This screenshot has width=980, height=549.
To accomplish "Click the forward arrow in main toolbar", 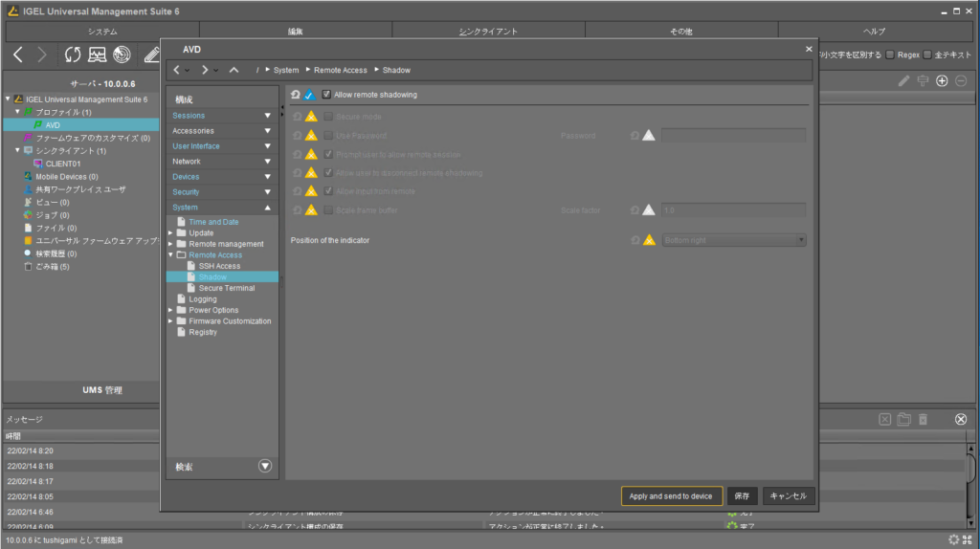I will coord(42,55).
